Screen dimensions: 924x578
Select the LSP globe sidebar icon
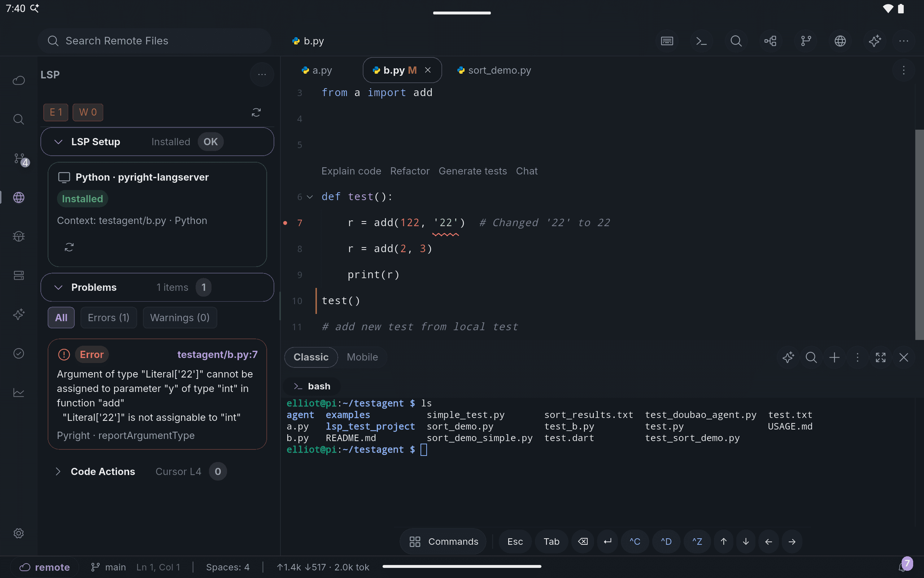[x=19, y=198]
